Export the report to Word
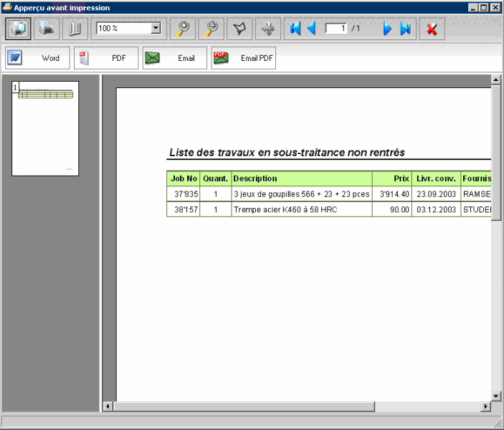Viewport: 504px width, 430px height. click(37, 58)
